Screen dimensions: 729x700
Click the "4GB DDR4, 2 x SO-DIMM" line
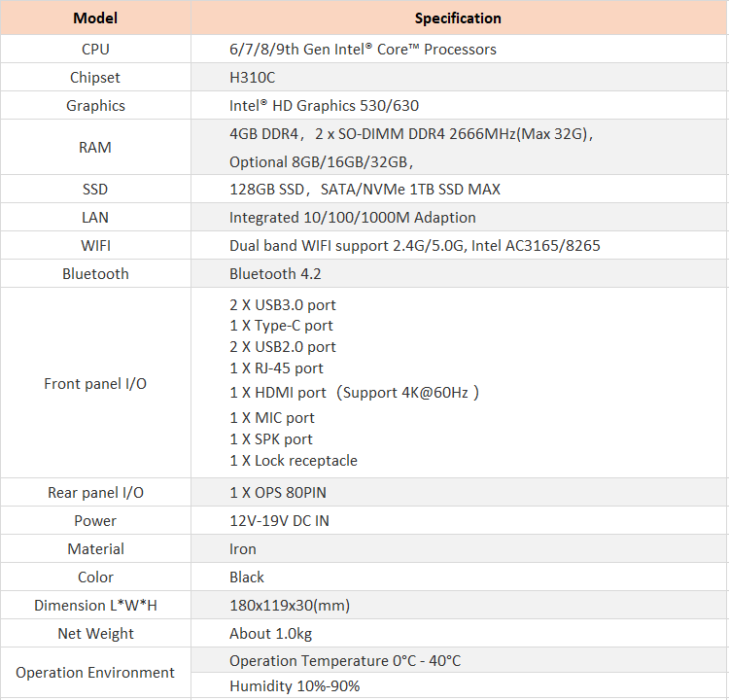pos(411,134)
